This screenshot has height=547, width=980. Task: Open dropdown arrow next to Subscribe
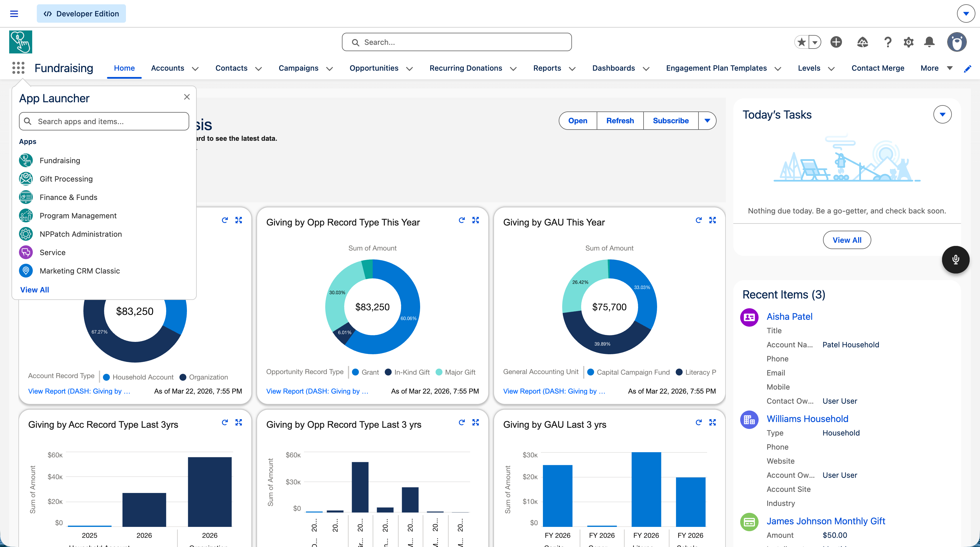(707, 120)
